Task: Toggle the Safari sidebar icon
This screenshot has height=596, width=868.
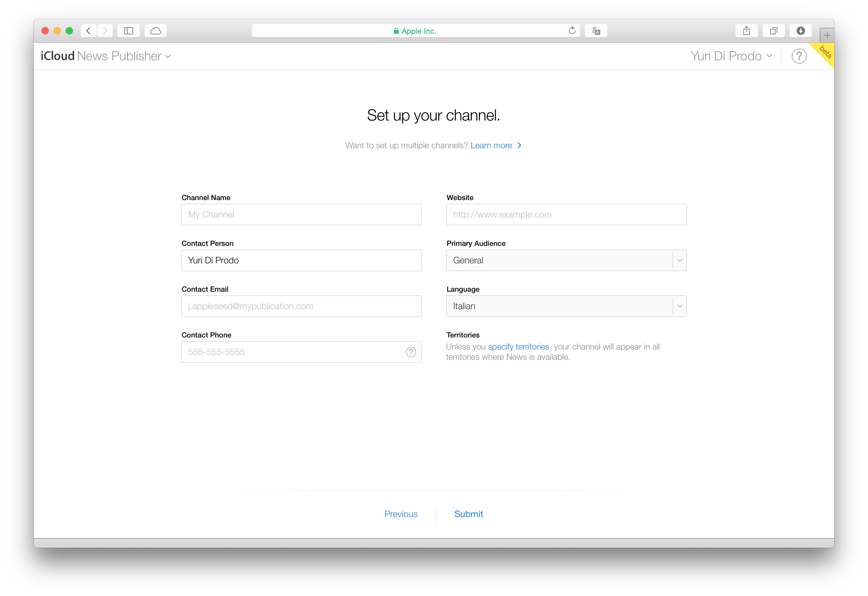Action: (129, 31)
